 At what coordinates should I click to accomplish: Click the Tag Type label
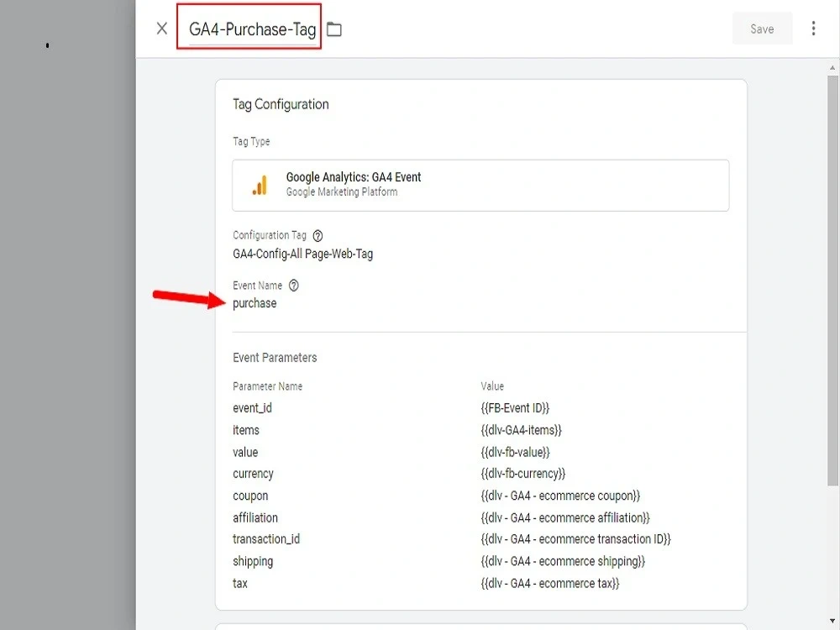click(251, 141)
